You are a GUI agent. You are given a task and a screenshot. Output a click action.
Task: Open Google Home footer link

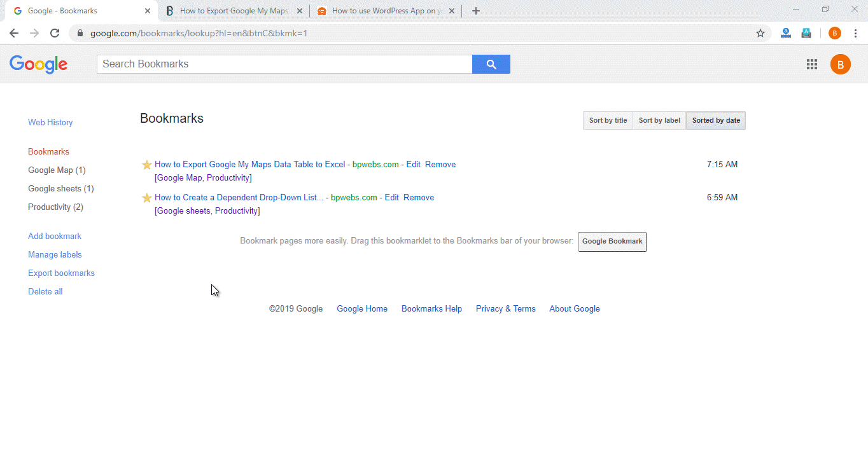tap(362, 309)
